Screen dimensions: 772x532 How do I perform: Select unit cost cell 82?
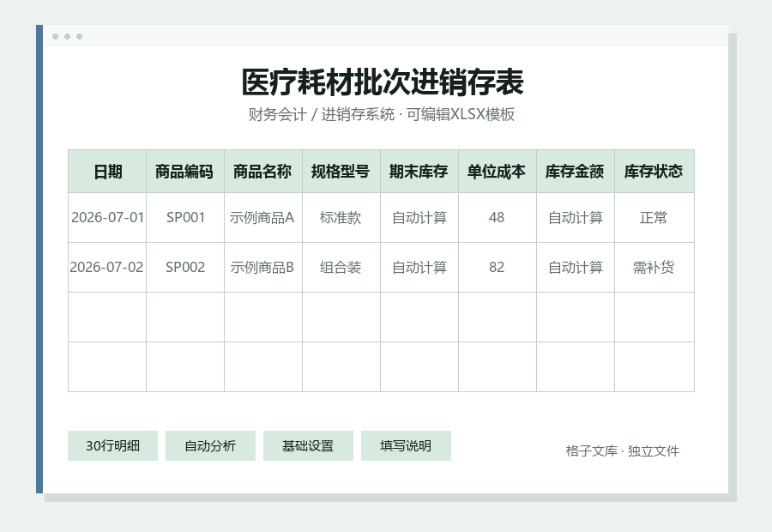click(498, 268)
